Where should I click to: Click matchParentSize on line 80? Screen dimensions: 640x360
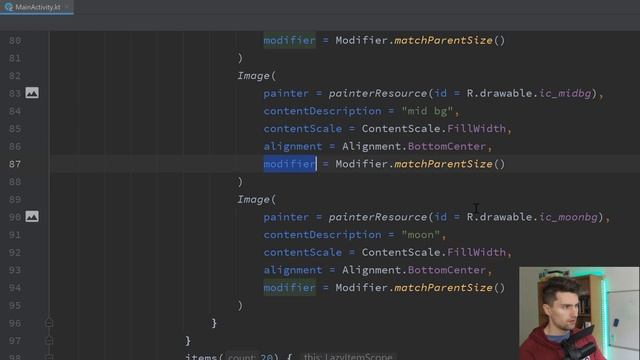point(443,40)
